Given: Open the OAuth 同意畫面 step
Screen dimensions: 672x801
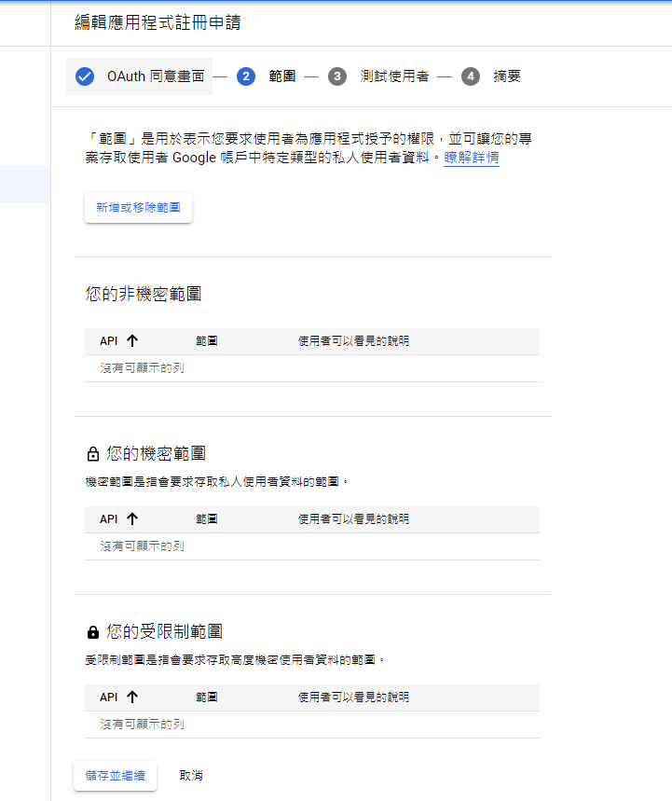Looking at the screenshot, I should click(x=140, y=76).
